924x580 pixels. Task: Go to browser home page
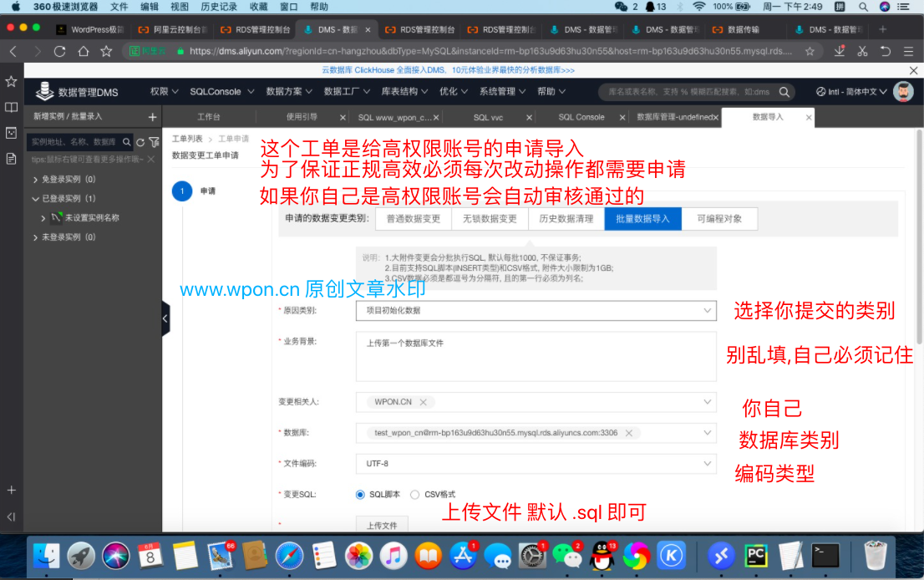83,51
